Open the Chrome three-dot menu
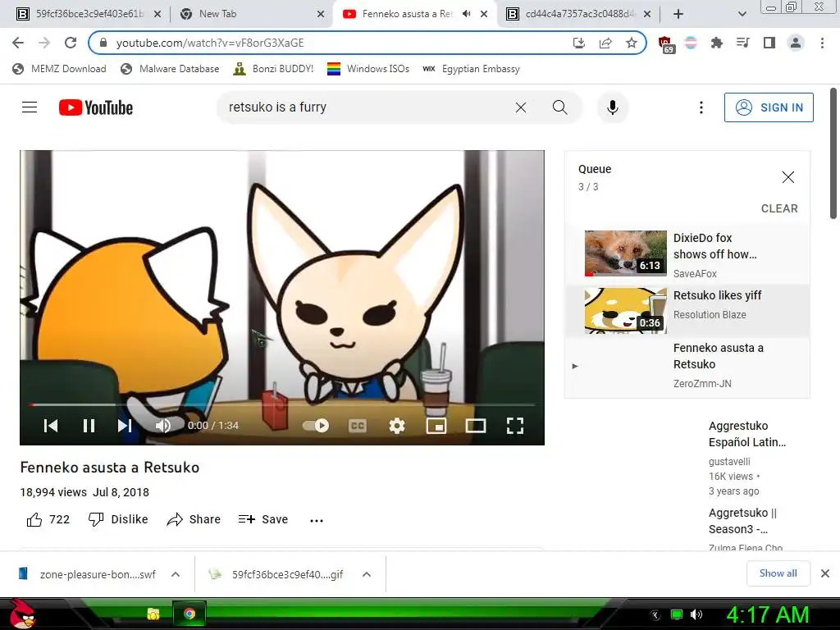 tap(822, 43)
